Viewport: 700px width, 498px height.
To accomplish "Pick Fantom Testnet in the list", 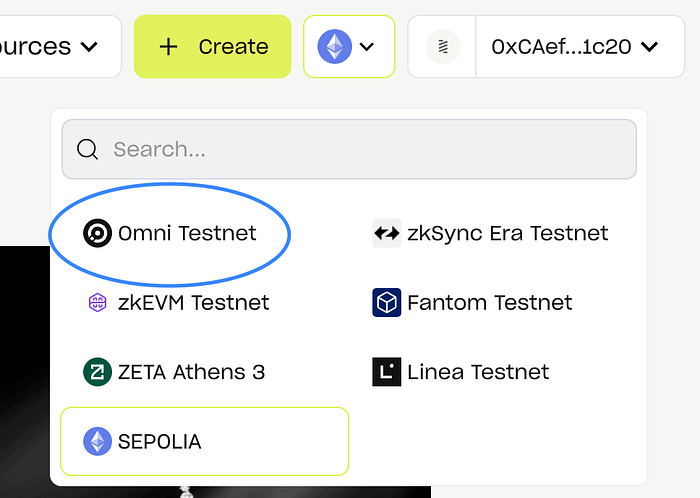I will [489, 302].
